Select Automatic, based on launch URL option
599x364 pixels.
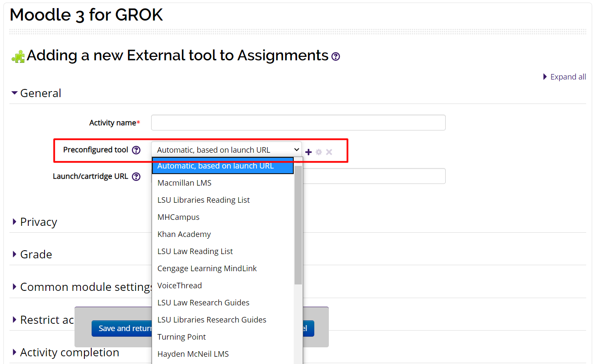pyautogui.click(x=223, y=166)
